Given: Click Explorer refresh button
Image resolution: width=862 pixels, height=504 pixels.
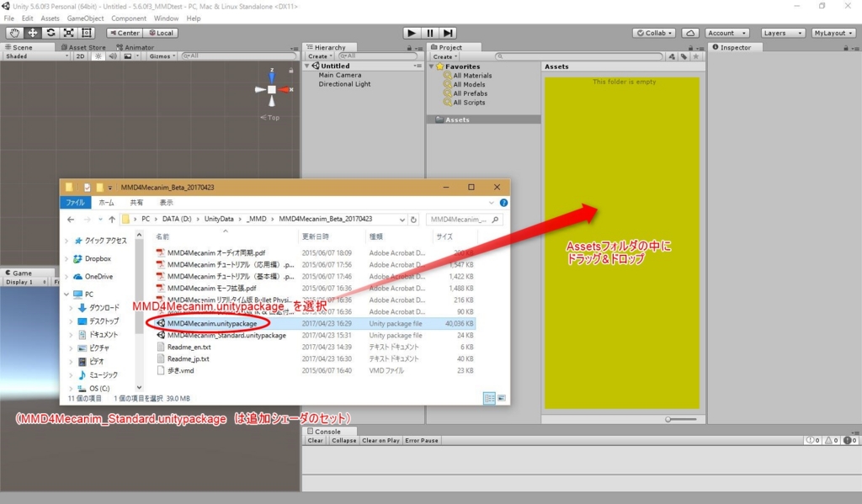Looking at the screenshot, I should point(414,220).
